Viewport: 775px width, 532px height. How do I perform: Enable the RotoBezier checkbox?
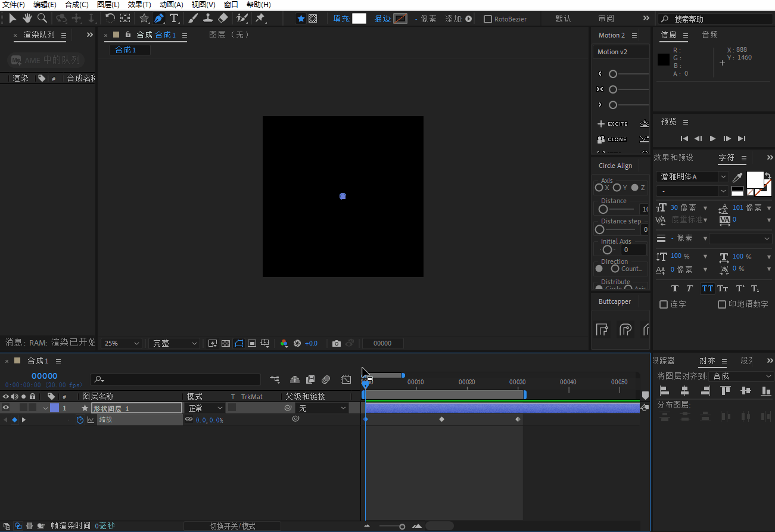(488, 19)
